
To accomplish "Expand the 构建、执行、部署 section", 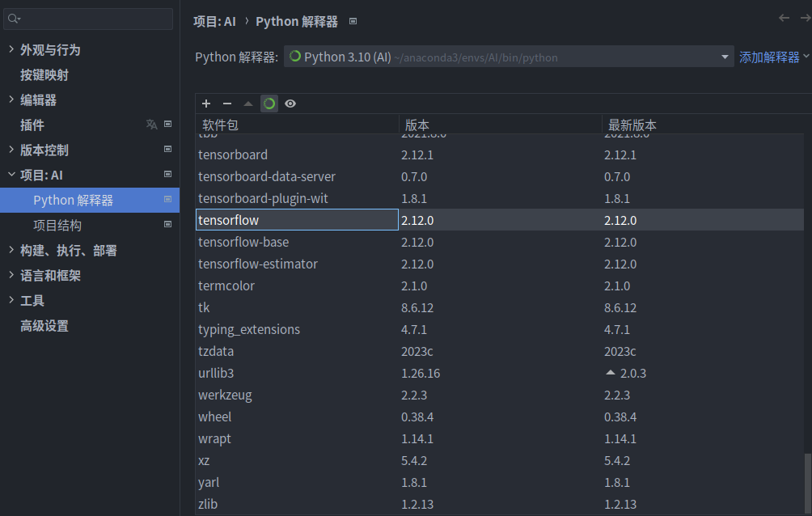I will coord(11,250).
